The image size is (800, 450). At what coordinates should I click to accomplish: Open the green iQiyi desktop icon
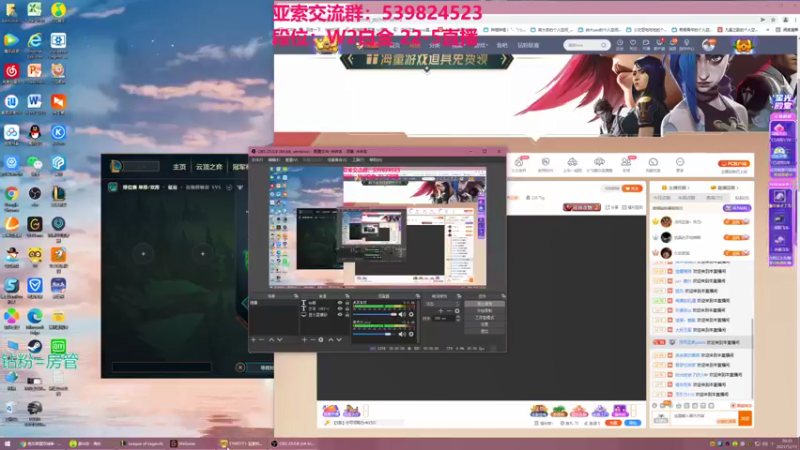(x=58, y=348)
